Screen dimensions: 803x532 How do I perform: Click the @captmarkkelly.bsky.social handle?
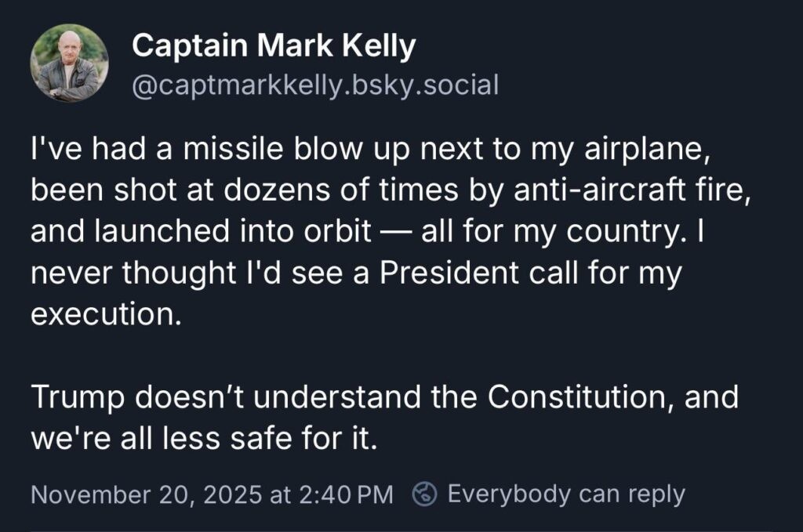click(315, 84)
